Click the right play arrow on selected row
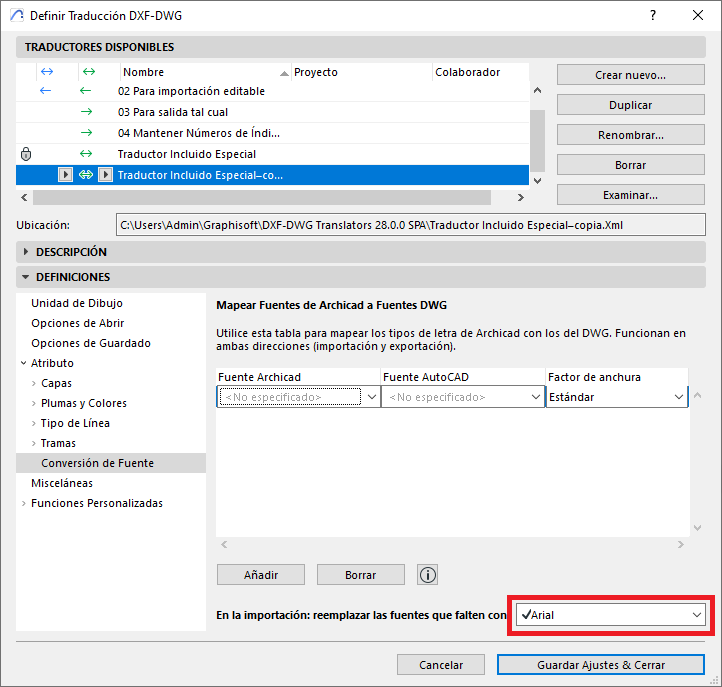Viewport: 722px width, 687px height. point(105,175)
